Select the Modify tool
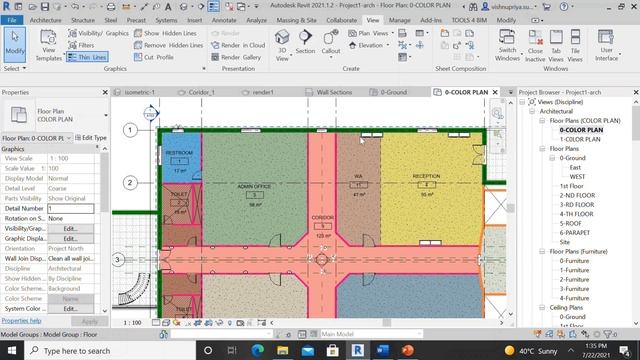 (x=15, y=44)
